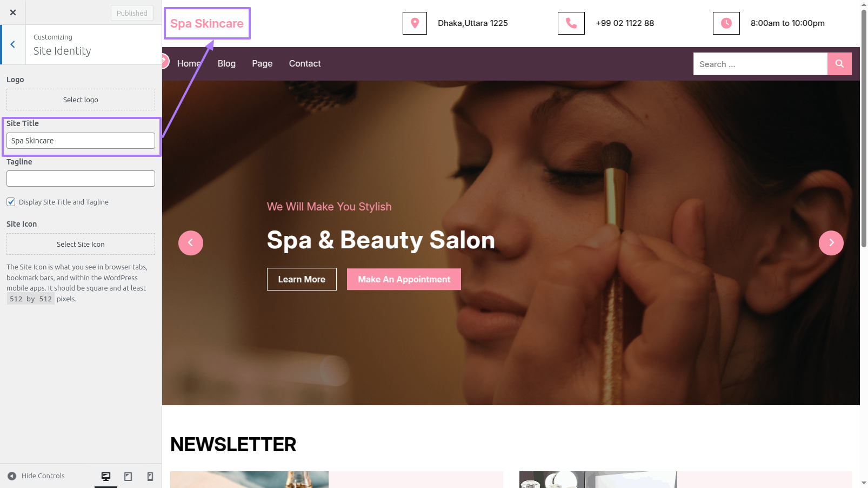
Task: Show the previous slider image
Action: (191, 243)
